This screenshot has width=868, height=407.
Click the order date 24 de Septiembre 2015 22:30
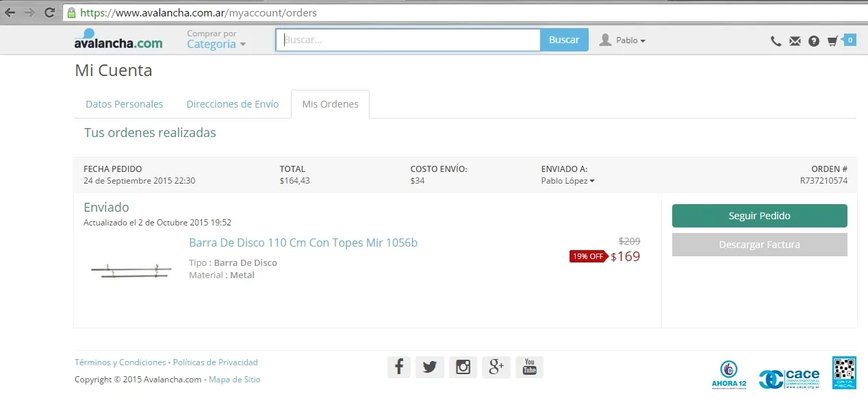point(140,181)
